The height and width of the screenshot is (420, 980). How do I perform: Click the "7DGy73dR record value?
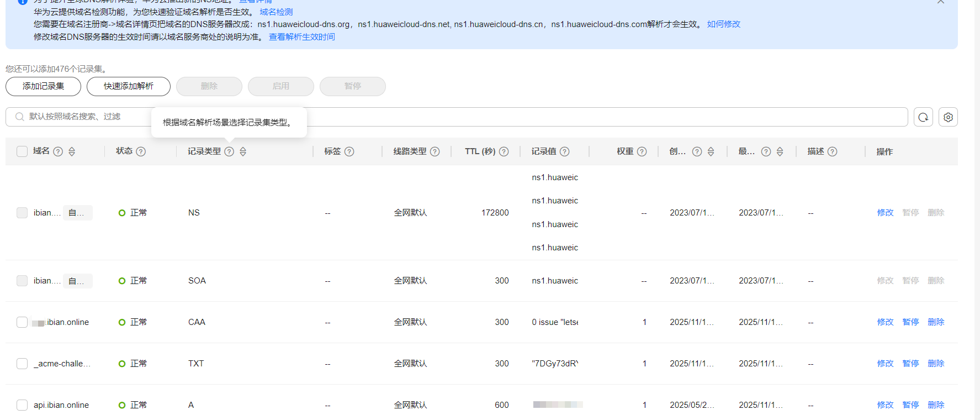(555, 364)
